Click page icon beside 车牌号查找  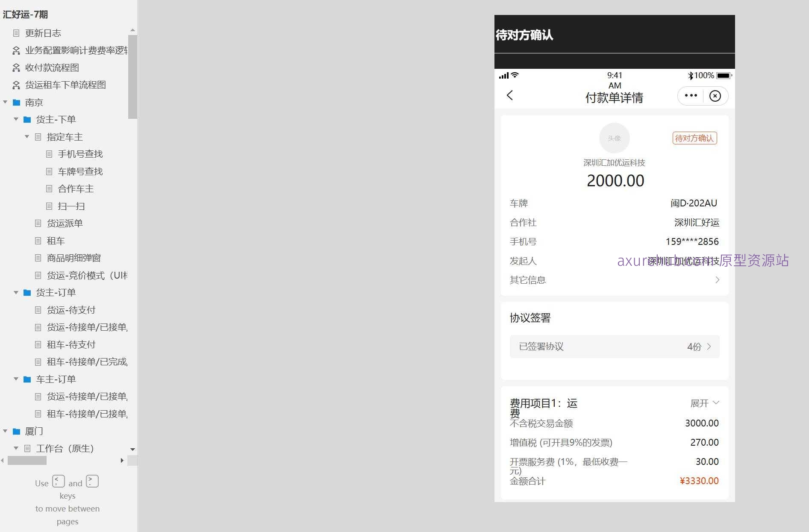coord(49,171)
